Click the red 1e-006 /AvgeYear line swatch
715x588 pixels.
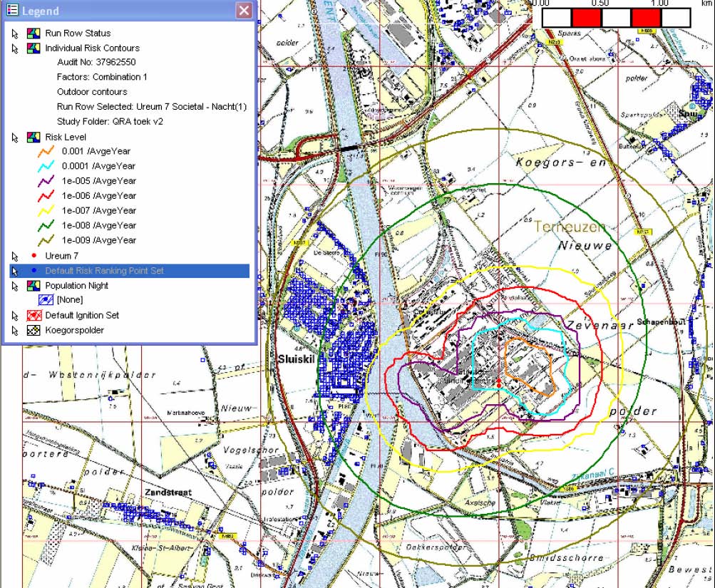click(x=46, y=196)
